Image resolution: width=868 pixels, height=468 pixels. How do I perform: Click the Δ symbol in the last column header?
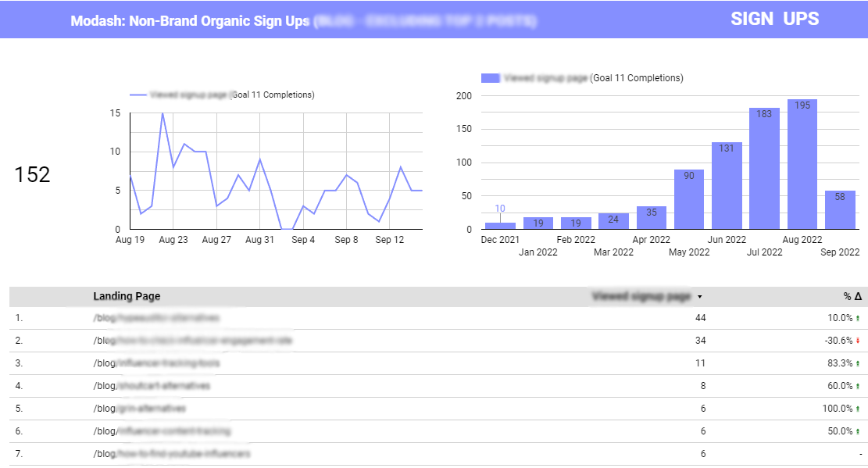(x=856, y=296)
